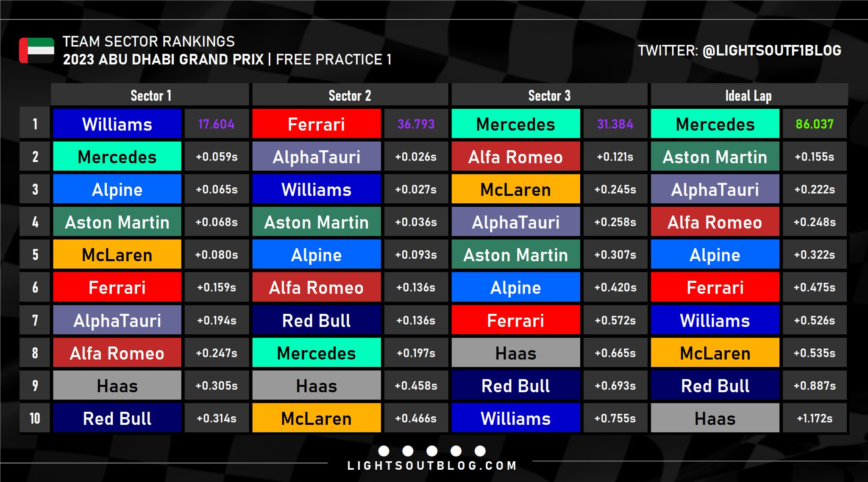Image resolution: width=868 pixels, height=482 pixels.
Task: Click the UAE flag icon
Action: 36,50
